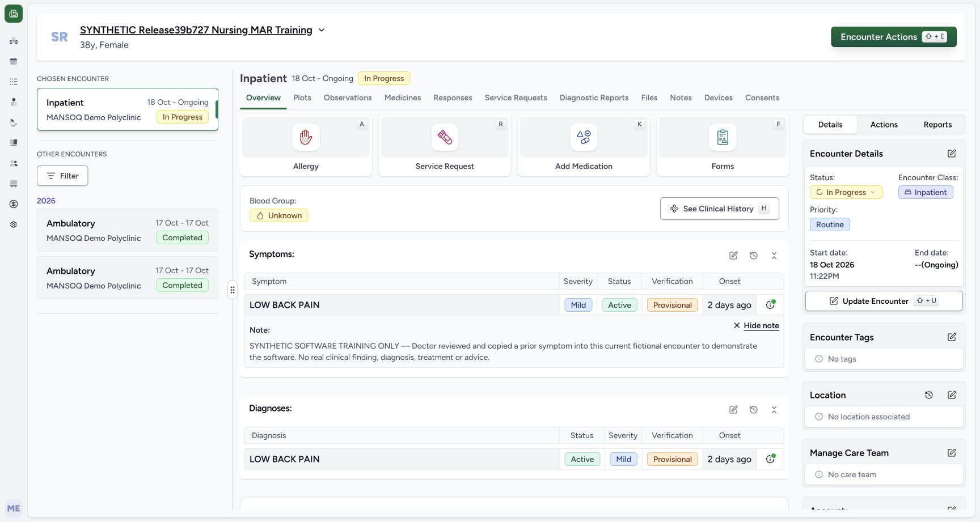The image size is (980, 522).
Task: Open the Diagnostic Reports tab
Action: point(594,97)
